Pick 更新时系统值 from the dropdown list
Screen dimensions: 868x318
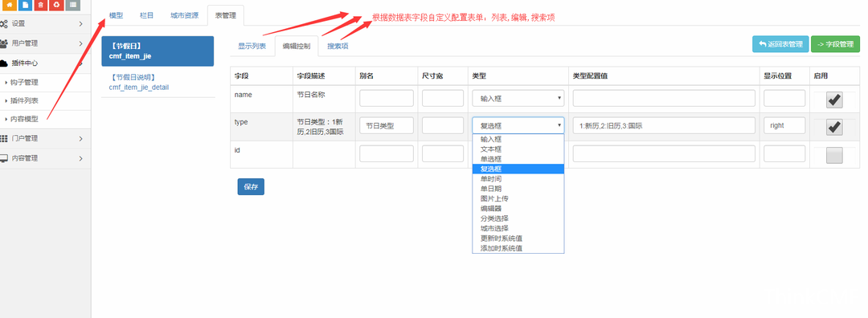tap(518, 238)
